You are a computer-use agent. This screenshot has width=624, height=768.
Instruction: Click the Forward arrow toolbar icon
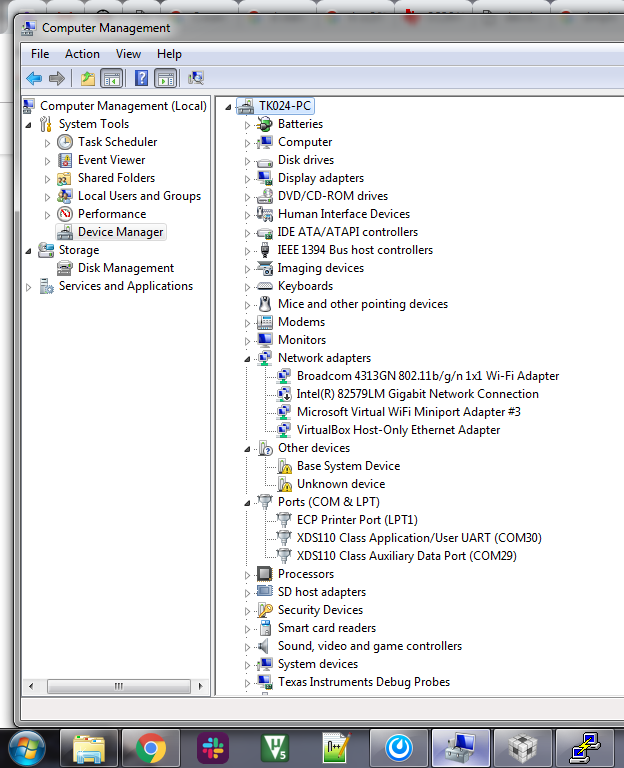[x=57, y=78]
